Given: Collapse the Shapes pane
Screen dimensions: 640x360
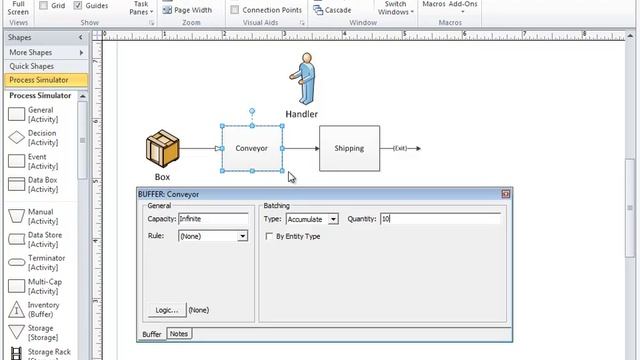Looking at the screenshot, I should click(80, 37).
